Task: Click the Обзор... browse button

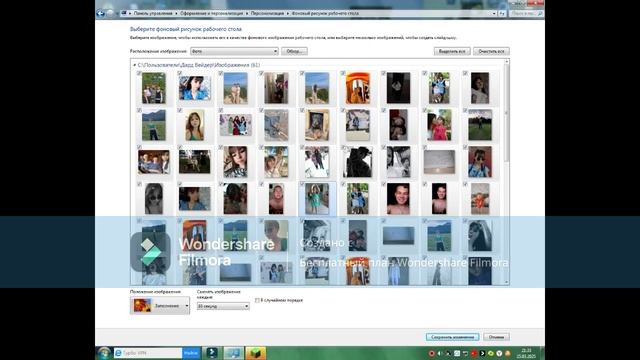Action: (294, 51)
